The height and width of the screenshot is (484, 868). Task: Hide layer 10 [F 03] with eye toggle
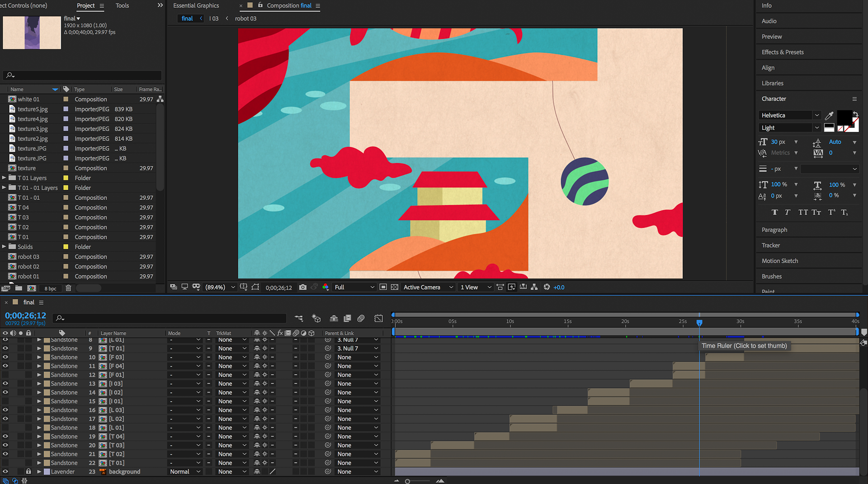[5, 357]
